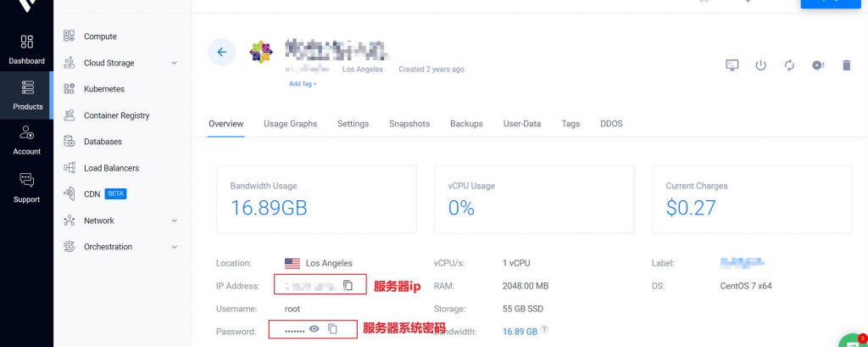
Task: Switch to the Usage Graphs tab
Action: coord(290,124)
